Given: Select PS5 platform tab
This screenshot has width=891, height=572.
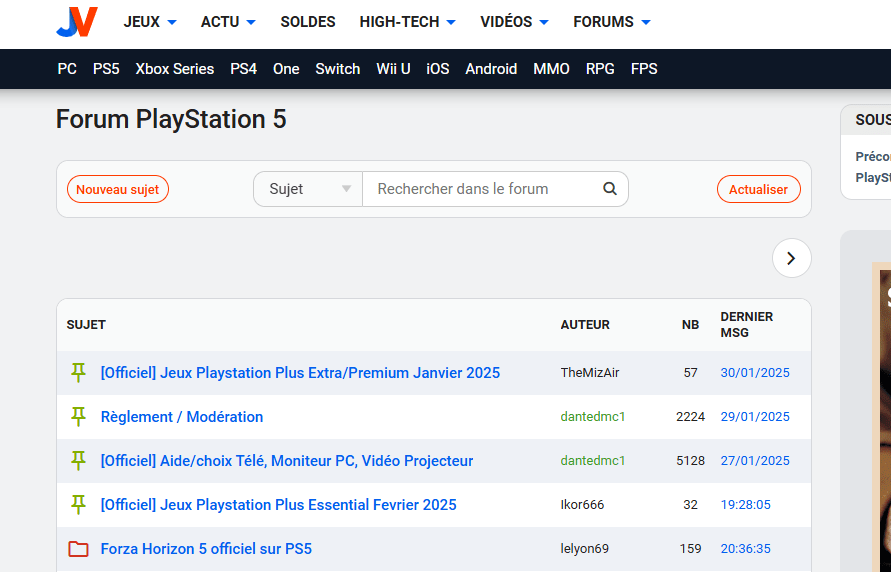Looking at the screenshot, I should point(106,69).
